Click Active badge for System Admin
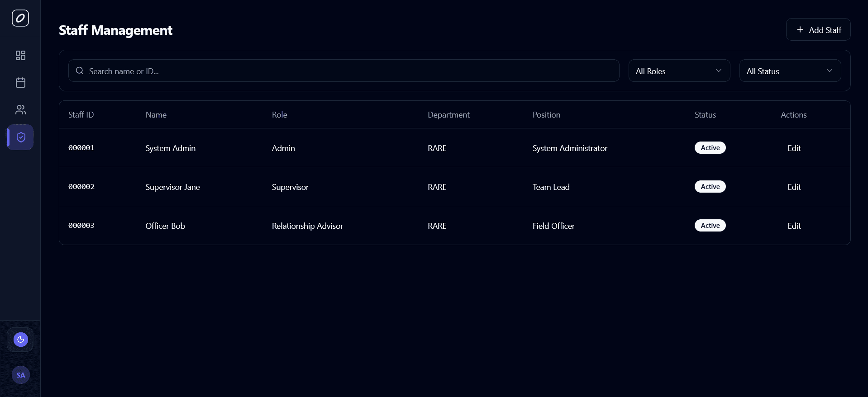The width and height of the screenshot is (868, 397). 710,148
